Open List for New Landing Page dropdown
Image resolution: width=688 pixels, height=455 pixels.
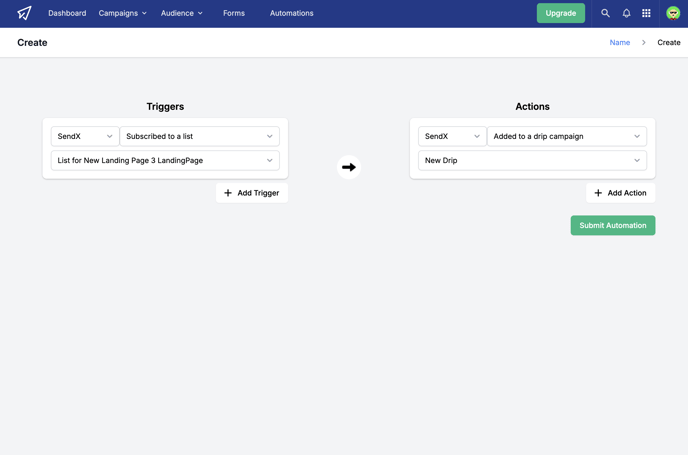(165, 161)
